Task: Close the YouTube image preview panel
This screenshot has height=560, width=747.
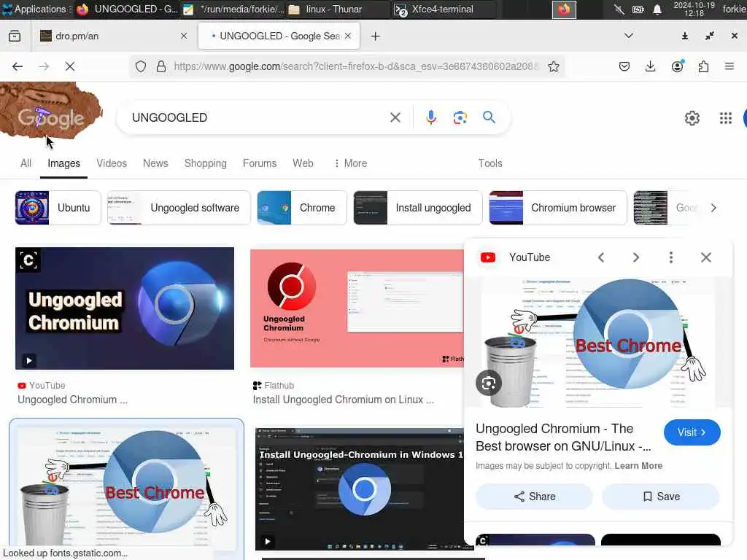Action: click(x=706, y=257)
